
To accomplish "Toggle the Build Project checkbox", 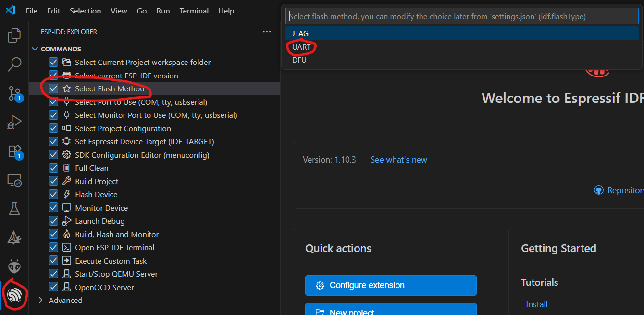I will click(53, 181).
